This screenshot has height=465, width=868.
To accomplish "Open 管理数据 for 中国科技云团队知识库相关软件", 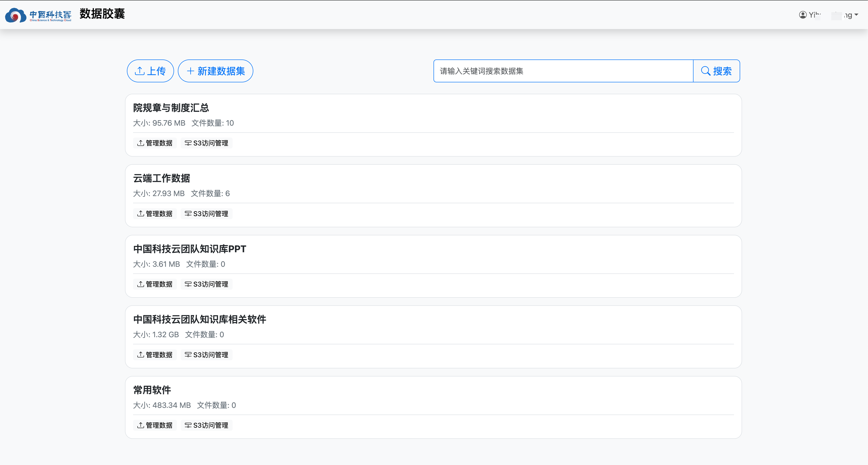I will tap(155, 355).
